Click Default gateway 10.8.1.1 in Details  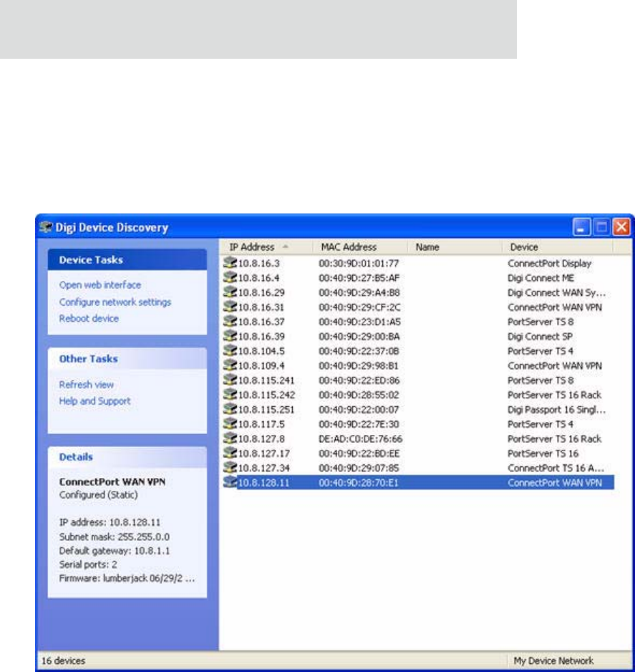[115, 551]
